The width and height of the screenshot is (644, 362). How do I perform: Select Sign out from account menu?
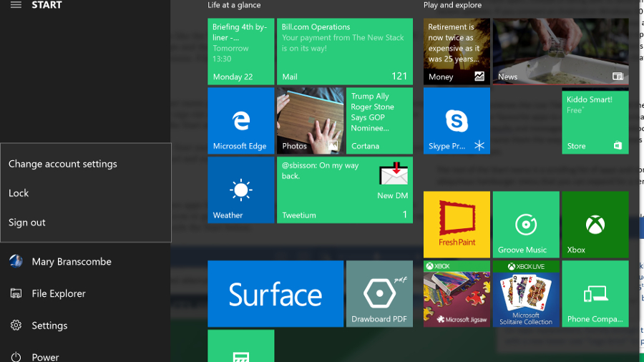coord(27,222)
